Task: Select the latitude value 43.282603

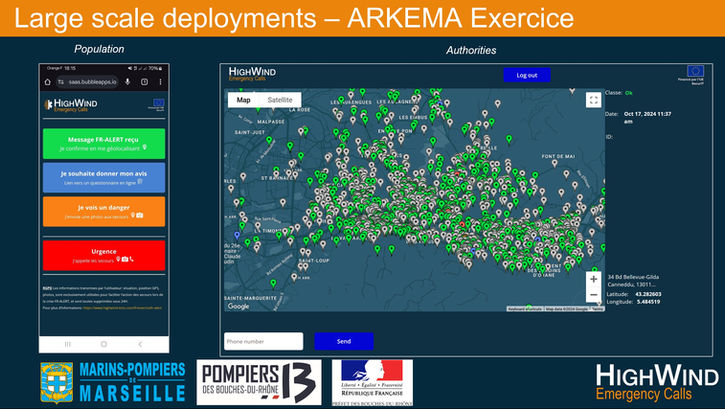Action: tap(648, 294)
